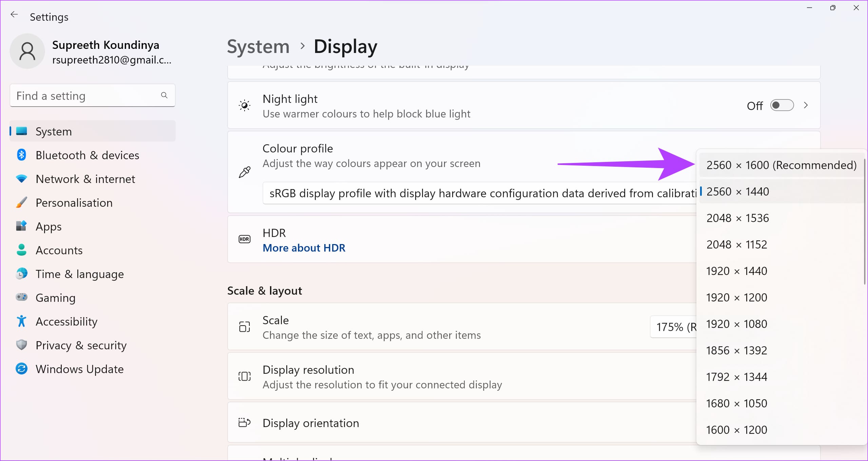Click the Windows Update icon in sidebar
Viewport: 868px width, 461px height.
22,368
